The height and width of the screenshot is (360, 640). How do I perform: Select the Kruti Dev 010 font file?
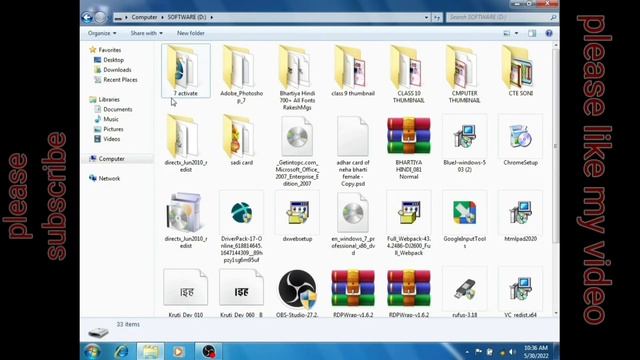[186, 293]
